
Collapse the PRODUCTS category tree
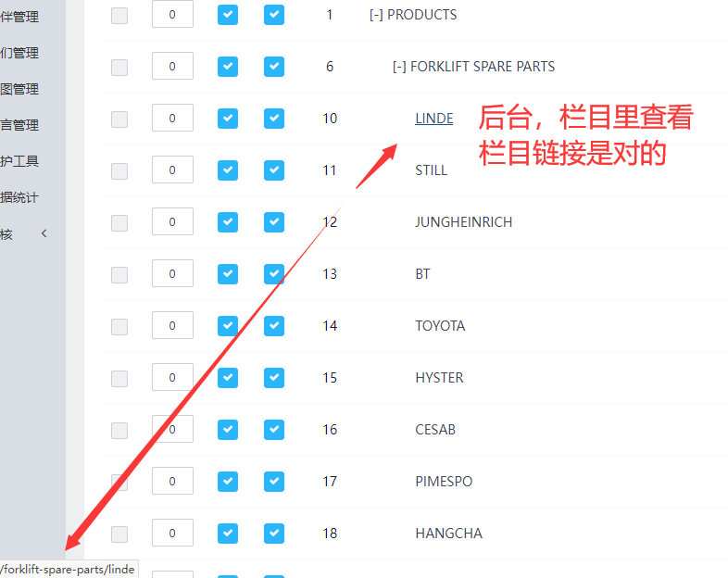click(376, 15)
